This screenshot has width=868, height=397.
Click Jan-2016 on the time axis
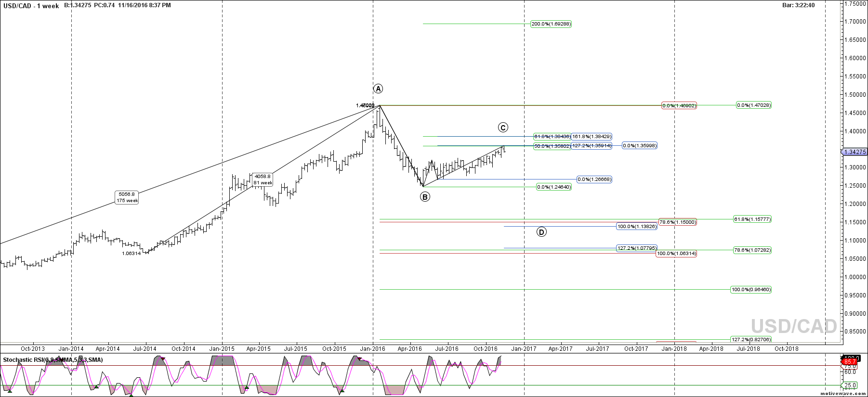click(x=373, y=349)
